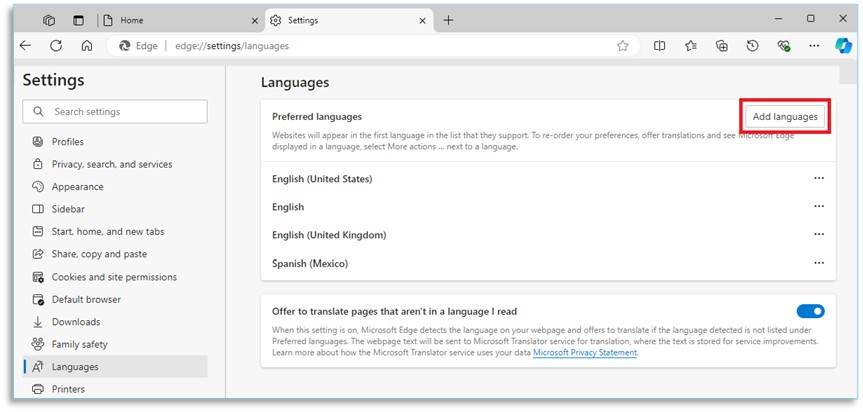Toggle the offer to translate pages switch

(811, 311)
